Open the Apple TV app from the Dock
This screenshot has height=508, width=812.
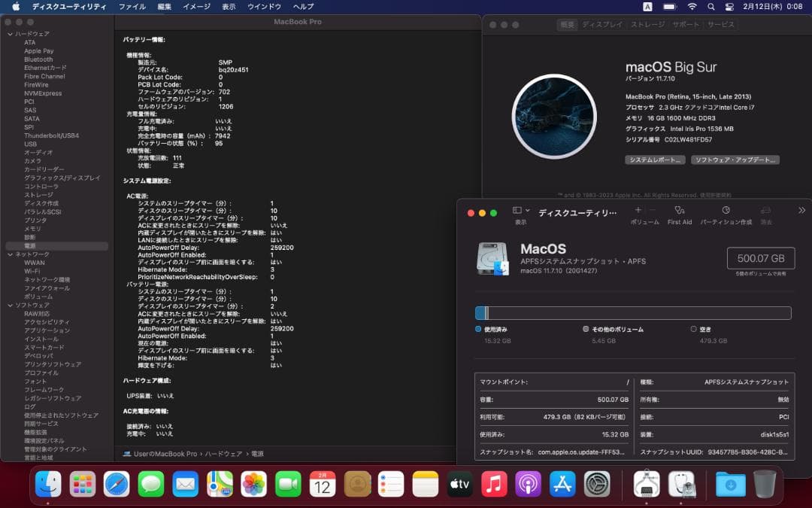(x=459, y=485)
